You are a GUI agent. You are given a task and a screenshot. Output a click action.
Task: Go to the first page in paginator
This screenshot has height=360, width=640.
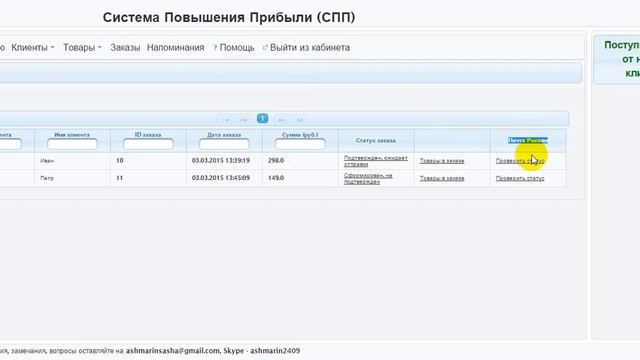[x=225, y=120]
